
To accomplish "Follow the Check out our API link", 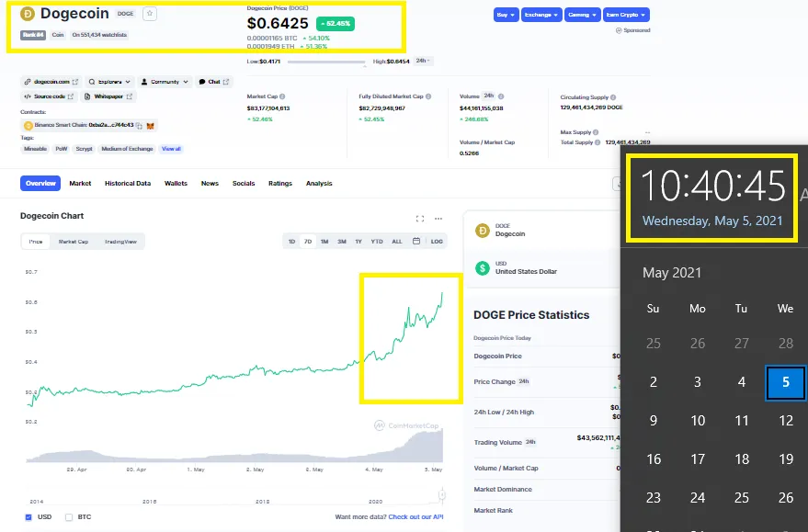I will [415, 517].
